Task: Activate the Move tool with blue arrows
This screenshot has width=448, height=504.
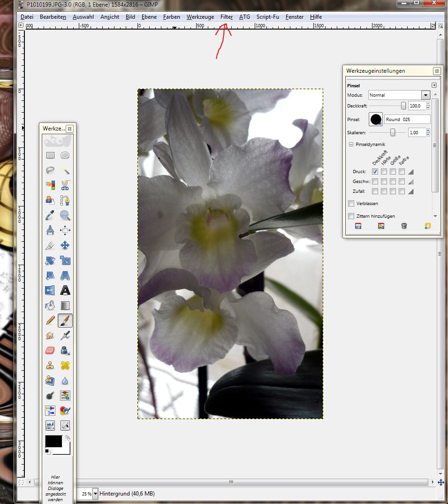Action: click(65, 245)
